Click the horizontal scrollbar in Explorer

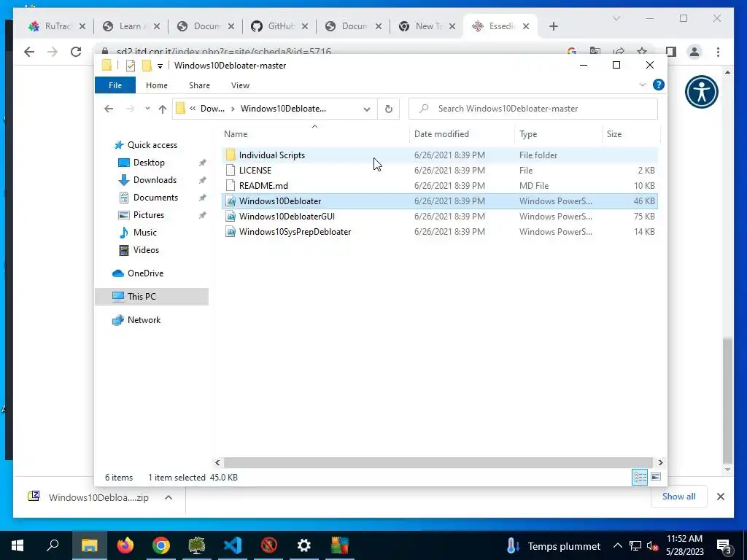438,462
